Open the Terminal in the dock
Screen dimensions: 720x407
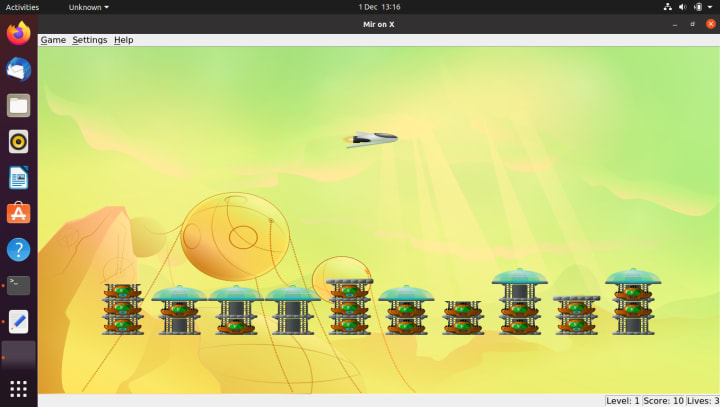click(x=18, y=285)
